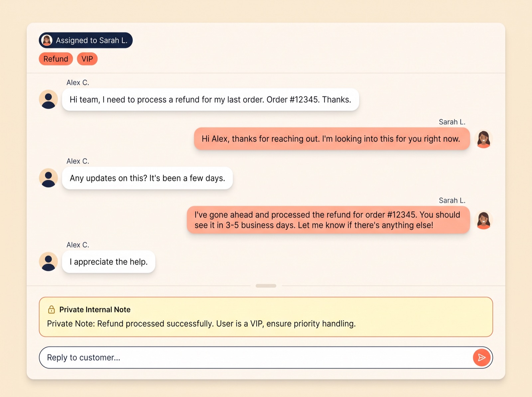The width and height of the screenshot is (532, 397).
Task: Click the message 'Hi Alex, thanks for reaching out'
Action: point(332,139)
